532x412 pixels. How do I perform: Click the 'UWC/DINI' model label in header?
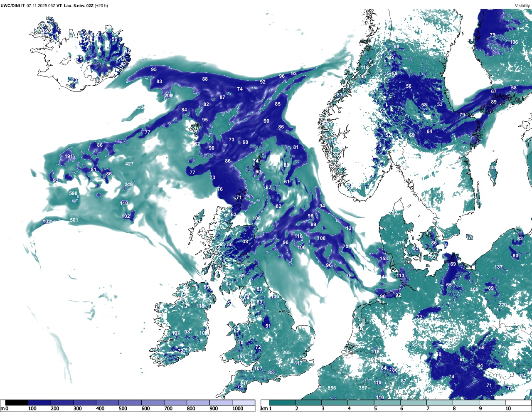pos(10,5)
